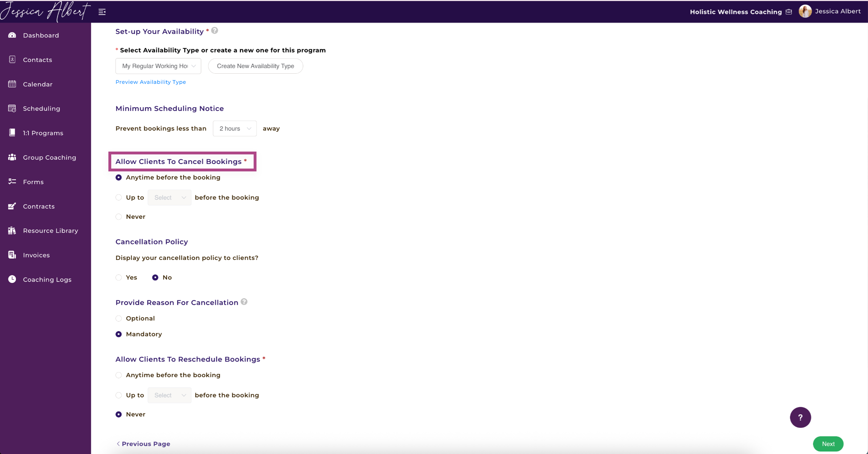Viewport: 868px width, 454px height.
Task: Open the cancel bookings Up to Select dropdown
Action: (169, 198)
